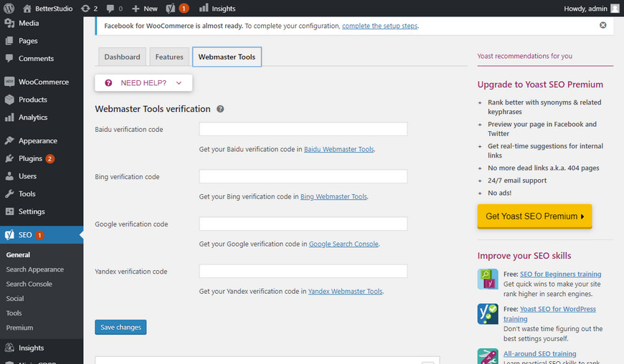Click the Pages sidebar icon

pos(9,41)
